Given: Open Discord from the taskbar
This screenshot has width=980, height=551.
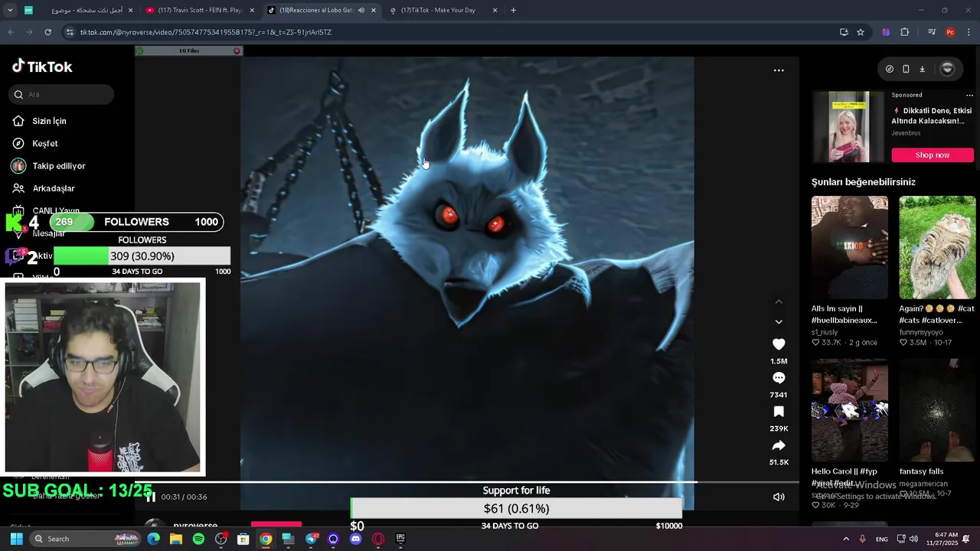Looking at the screenshot, I should (355, 539).
